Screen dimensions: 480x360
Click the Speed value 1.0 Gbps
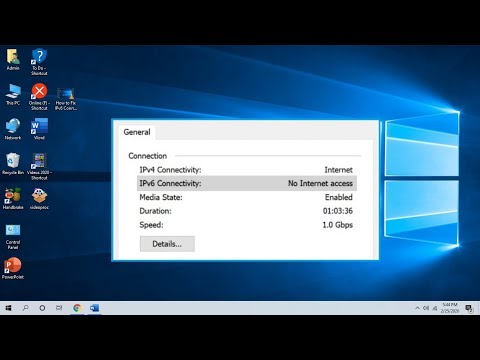pyautogui.click(x=338, y=225)
